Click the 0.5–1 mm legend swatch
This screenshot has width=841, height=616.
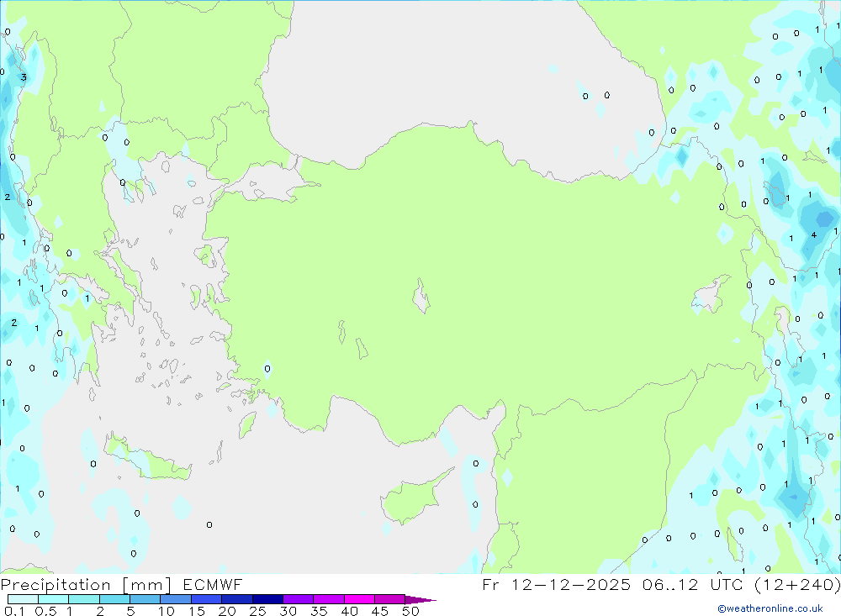coord(54,599)
